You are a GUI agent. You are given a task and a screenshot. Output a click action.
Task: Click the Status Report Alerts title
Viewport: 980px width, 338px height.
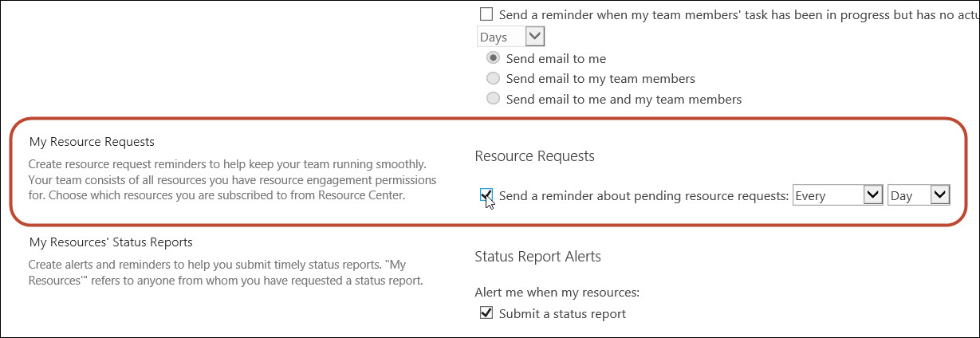pos(537,256)
